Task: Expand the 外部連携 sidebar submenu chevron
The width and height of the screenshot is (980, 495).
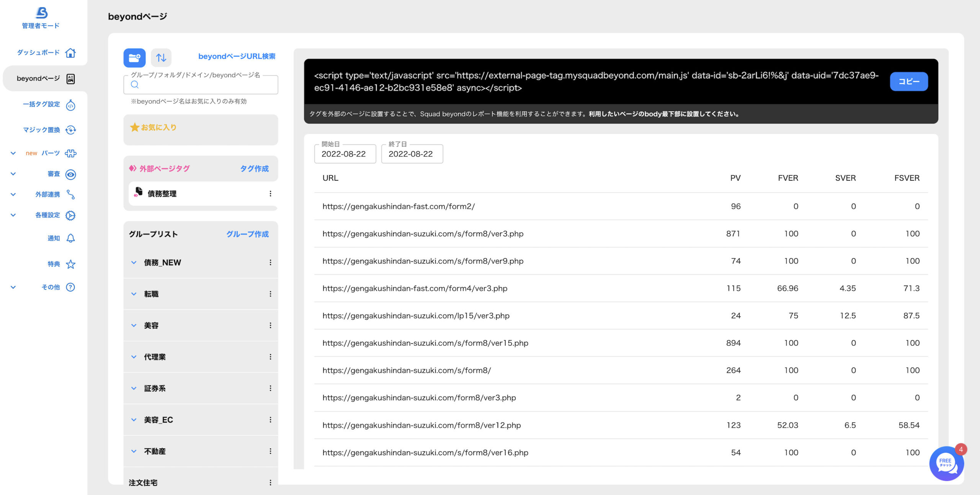Action: coord(13,194)
